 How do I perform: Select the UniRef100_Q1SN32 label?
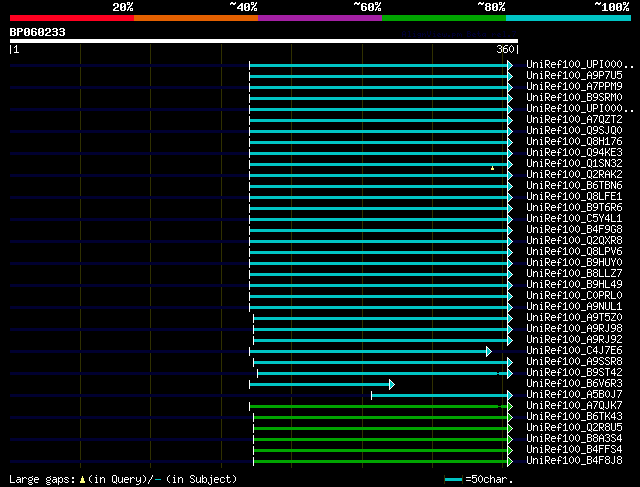[x=574, y=164]
